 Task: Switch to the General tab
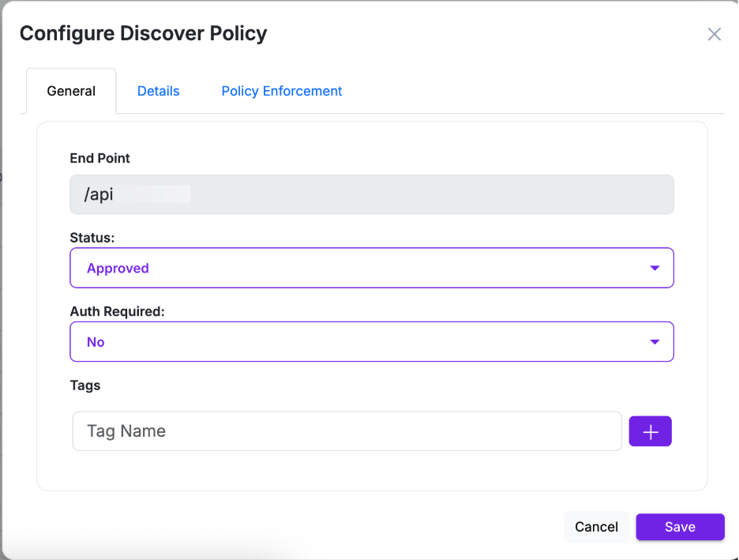tap(71, 91)
